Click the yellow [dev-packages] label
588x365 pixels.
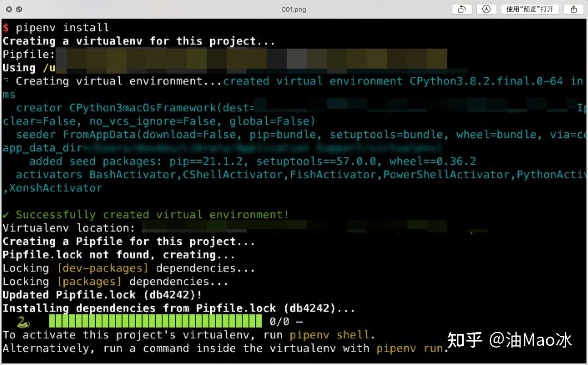pos(103,267)
